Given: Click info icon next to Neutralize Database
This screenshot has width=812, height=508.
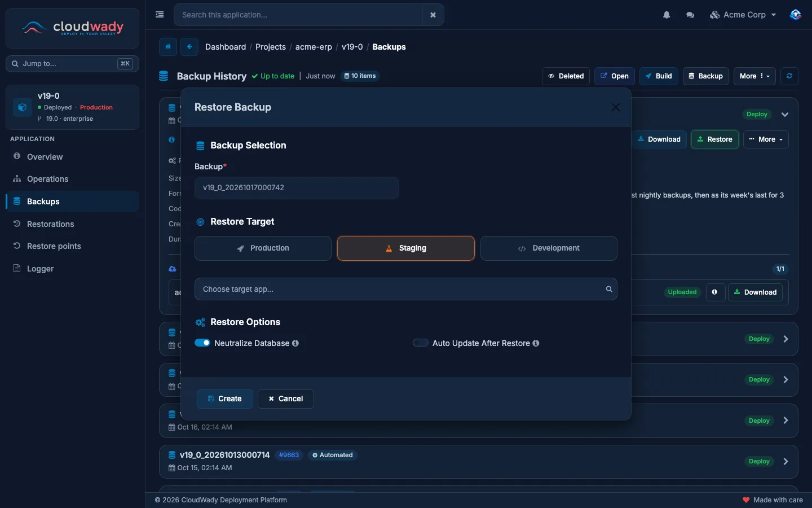Looking at the screenshot, I should [x=295, y=343].
